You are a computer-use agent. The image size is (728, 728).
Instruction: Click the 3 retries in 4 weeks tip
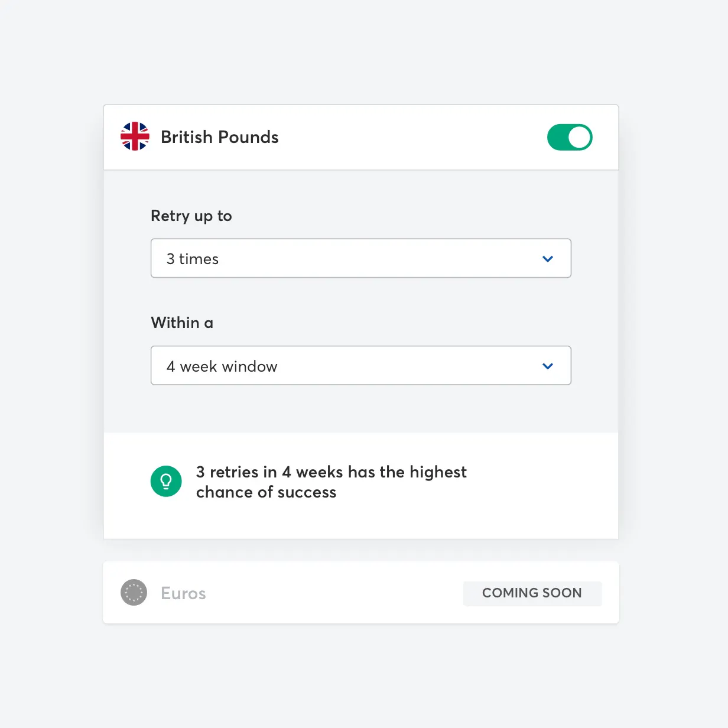(x=331, y=472)
